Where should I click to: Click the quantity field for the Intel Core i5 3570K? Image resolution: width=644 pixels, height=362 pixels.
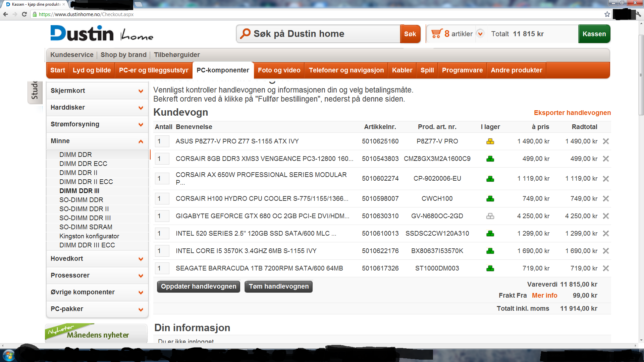click(162, 251)
